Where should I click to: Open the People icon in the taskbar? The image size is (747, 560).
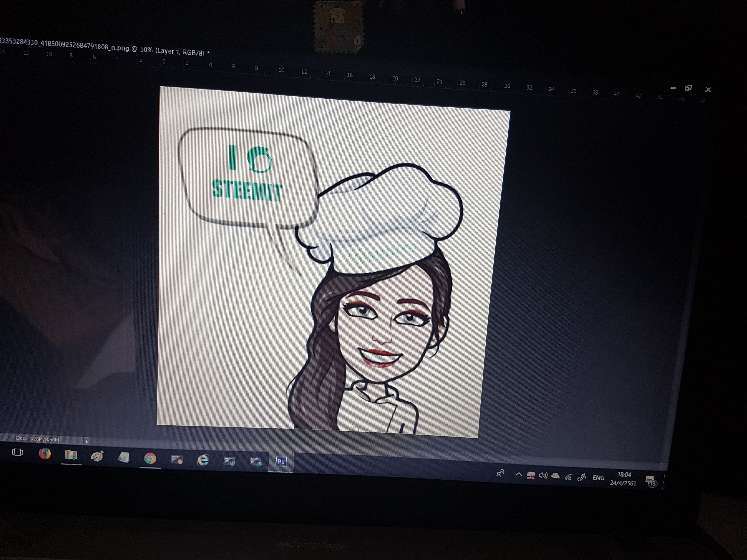click(500, 473)
